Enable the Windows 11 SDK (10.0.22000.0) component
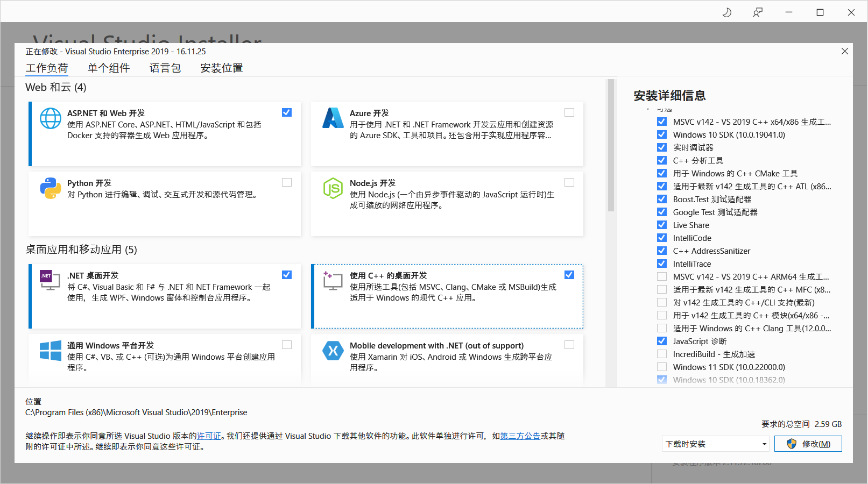Viewport: 868px width, 484px height. tap(662, 367)
